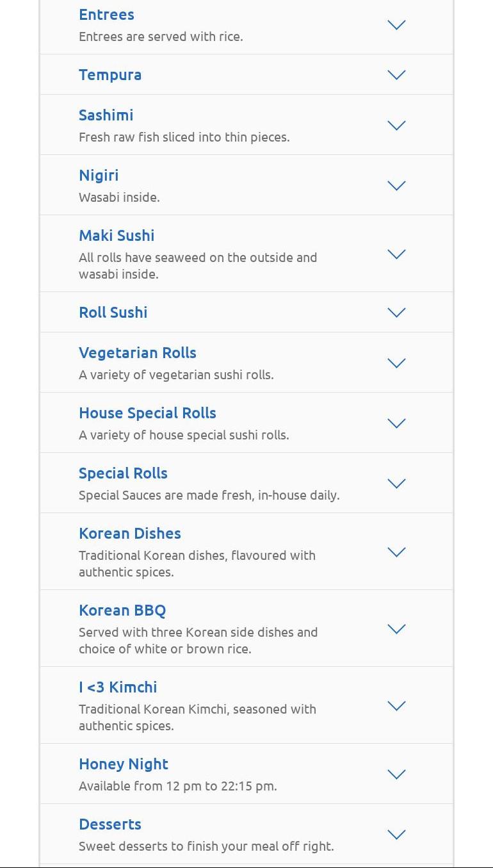The height and width of the screenshot is (868, 493).
Task: Click House Special Rolls chevron icon
Action: point(397,423)
